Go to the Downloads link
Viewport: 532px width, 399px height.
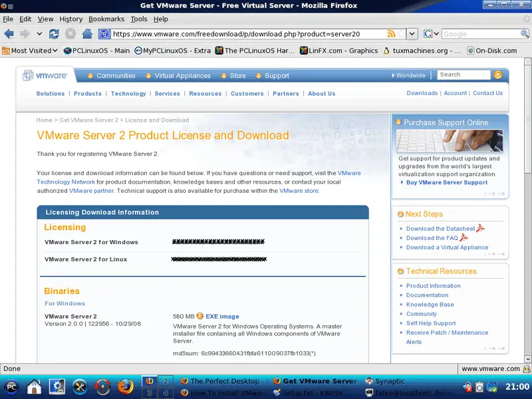pos(422,93)
